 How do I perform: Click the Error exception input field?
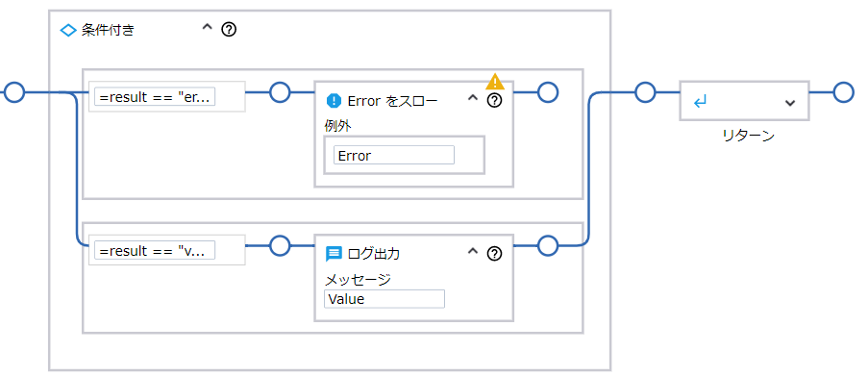[393, 156]
